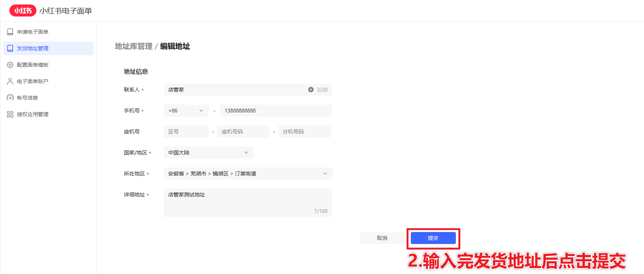The image size is (644, 274).
Task: Navigate back via 地址库管理 breadcrumb
Action: click(x=133, y=46)
